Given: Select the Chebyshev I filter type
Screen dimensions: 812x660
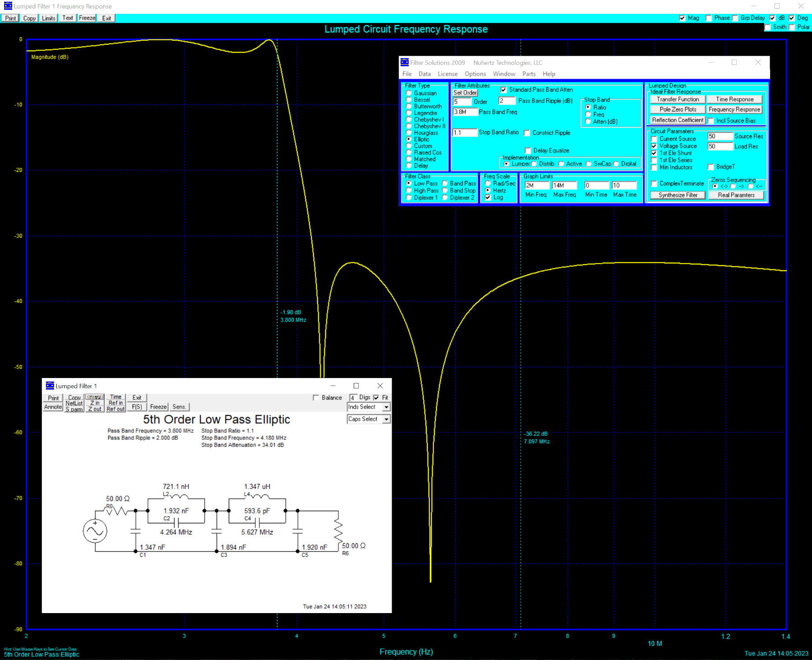Looking at the screenshot, I should pos(409,120).
